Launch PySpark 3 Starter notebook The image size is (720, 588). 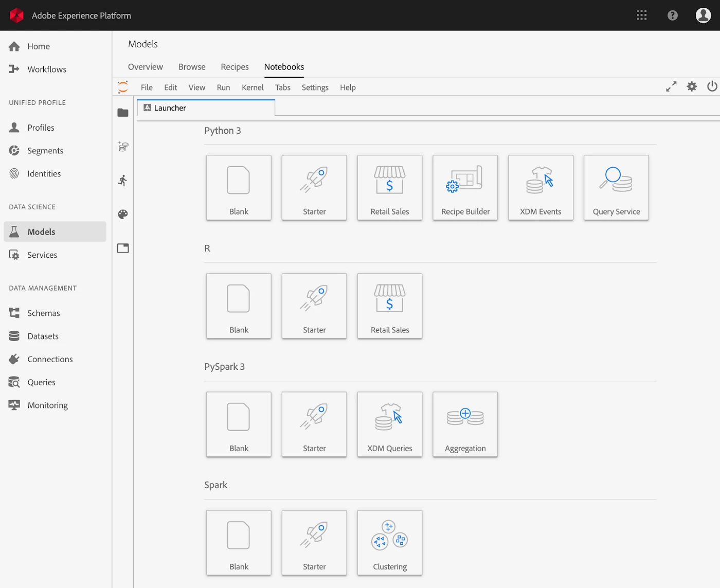click(x=314, y=424)
